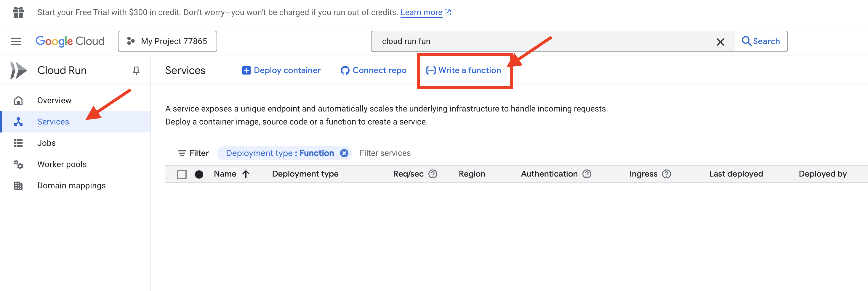The width and height of the screenshot is (868, 291).
Task: Click the Google Cloud logo
Action: [70, 41]
